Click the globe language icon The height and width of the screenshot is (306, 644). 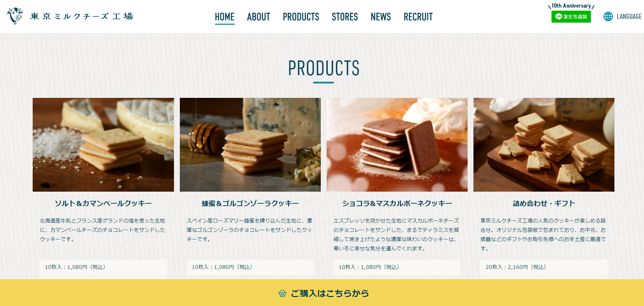(608, 16)
